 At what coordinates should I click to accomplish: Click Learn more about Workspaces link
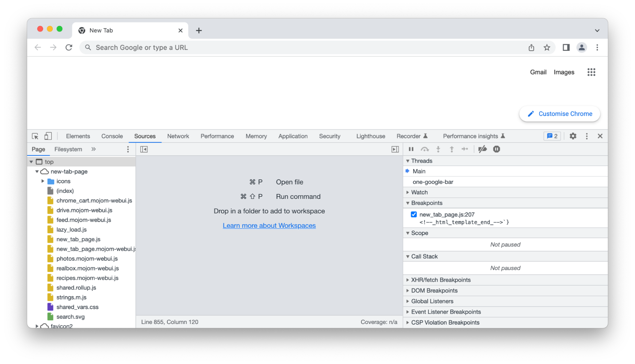point(269,226)
